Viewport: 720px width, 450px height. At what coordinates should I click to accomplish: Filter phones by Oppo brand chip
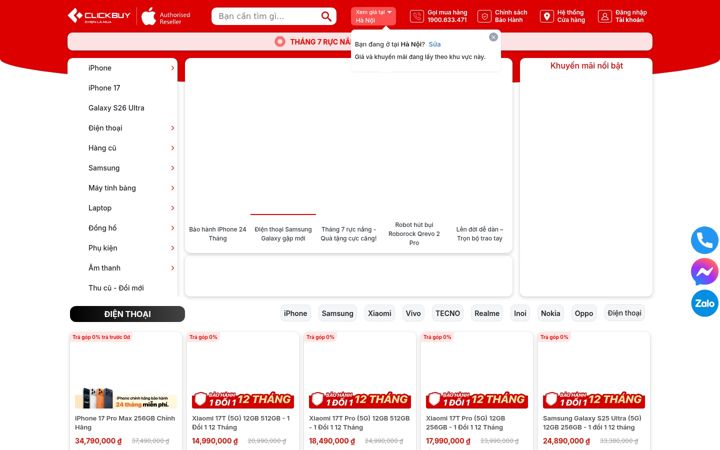584,313
